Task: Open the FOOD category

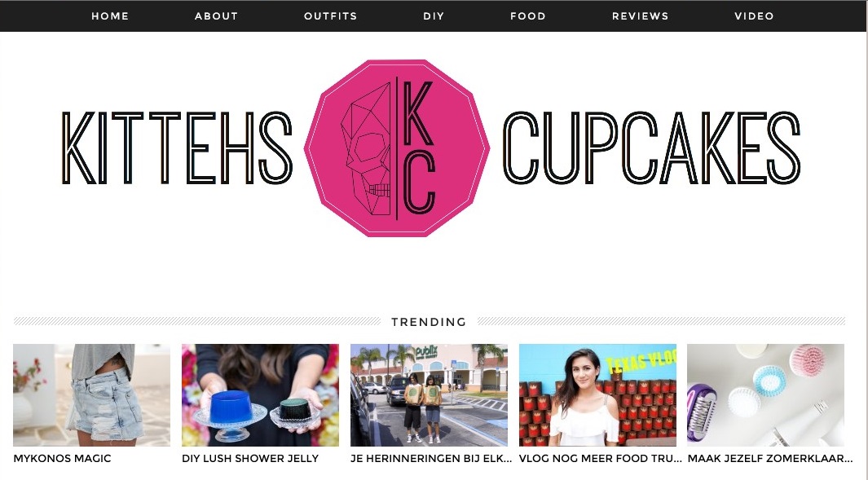Action: pyautogui.click(x=527, y=16)
